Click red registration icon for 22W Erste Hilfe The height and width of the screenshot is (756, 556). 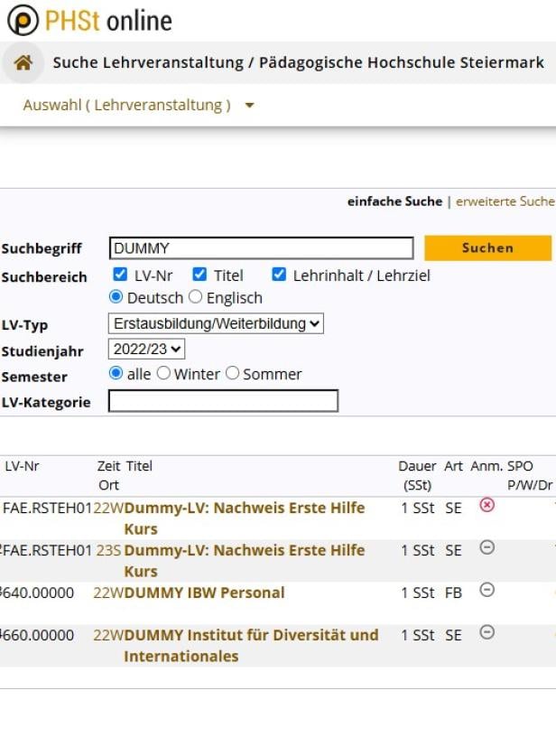pyautogui.click(x=486, y=506)
